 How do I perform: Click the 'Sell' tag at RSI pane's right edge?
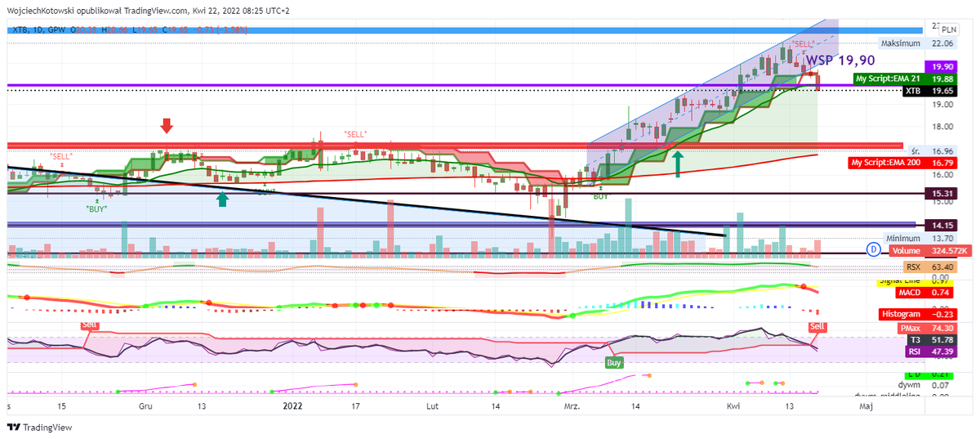pyautogui.click(x=817, y=327)
